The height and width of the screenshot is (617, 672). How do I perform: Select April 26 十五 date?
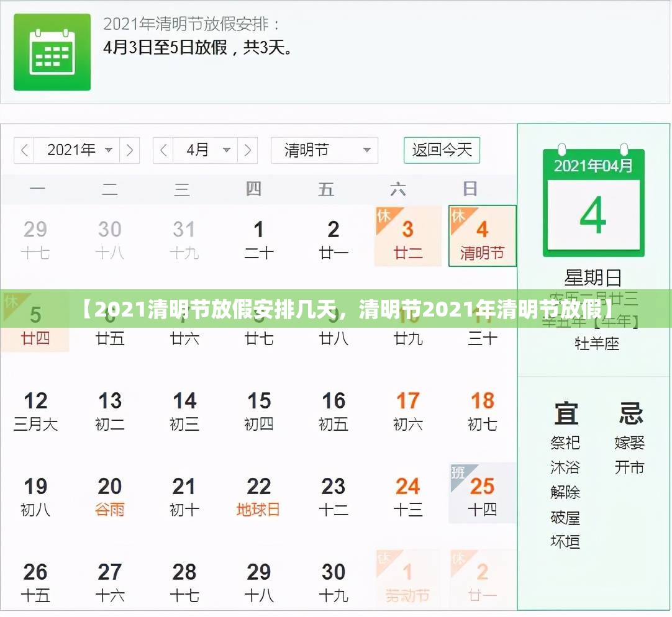point(35,583)
